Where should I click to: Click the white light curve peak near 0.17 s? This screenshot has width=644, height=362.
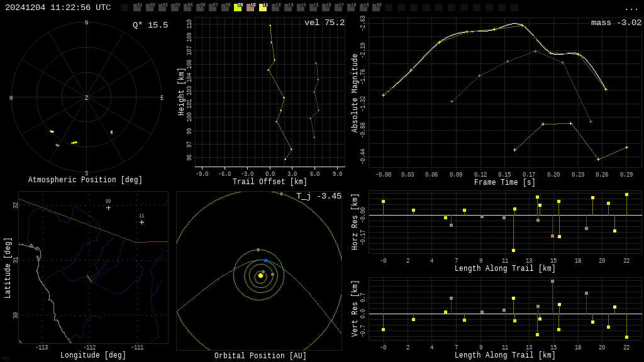[x=516, y=24]
